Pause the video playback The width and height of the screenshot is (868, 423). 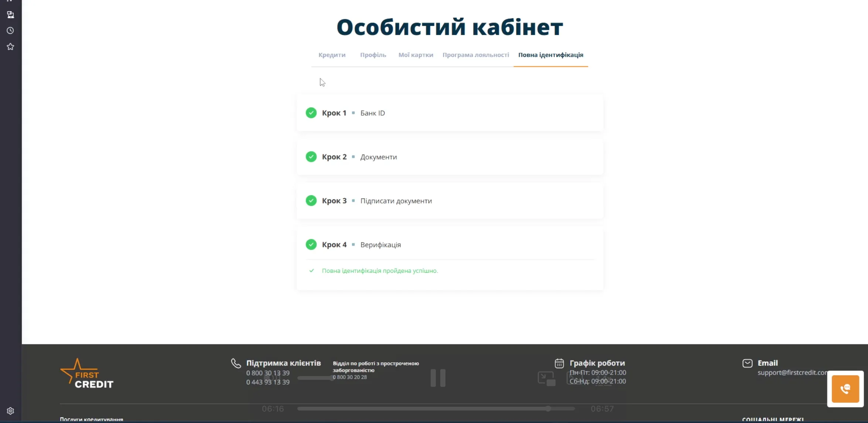438,378
